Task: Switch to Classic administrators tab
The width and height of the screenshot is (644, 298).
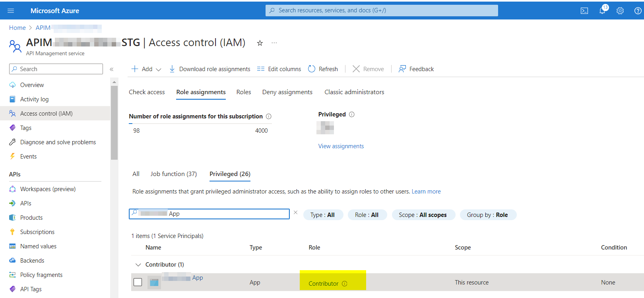Action: click(354, 92)
